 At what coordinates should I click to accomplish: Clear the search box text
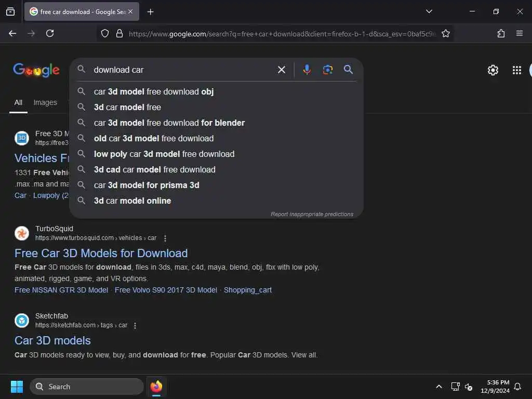coord(281,70)
